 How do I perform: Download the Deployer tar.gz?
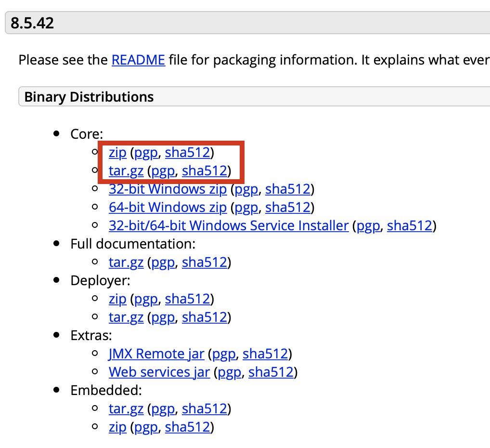pos(126,317)
